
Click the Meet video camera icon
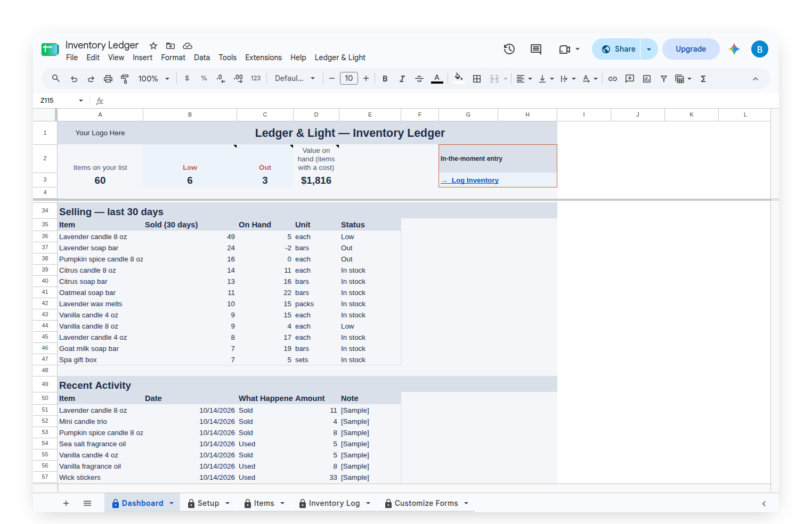tap(565, 49)
